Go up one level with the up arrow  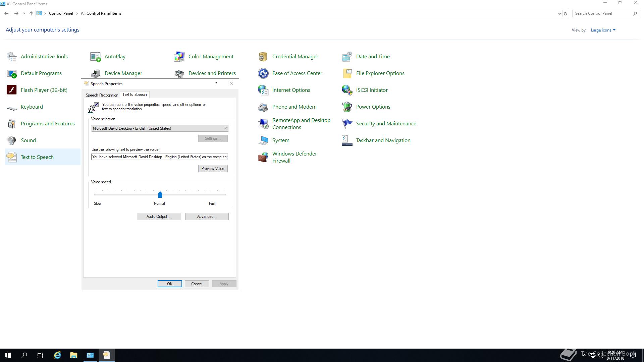31,13
